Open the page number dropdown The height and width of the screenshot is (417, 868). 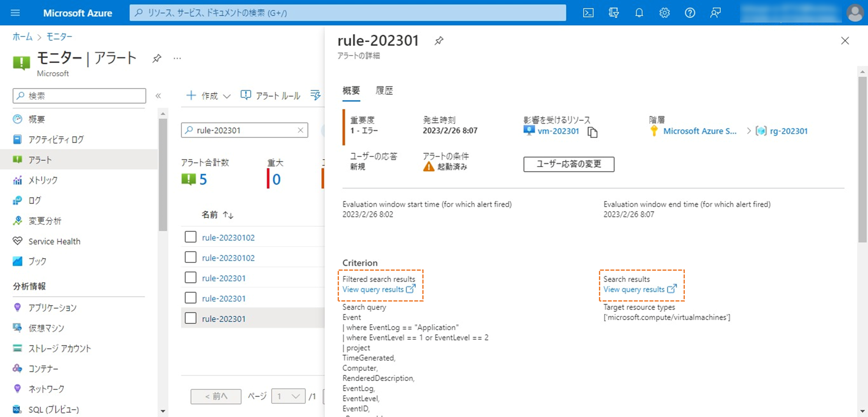click(x=288, y=396)
